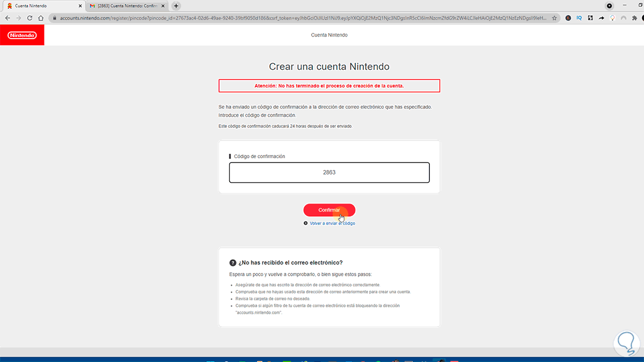Click the caducará 24 horas notice text
Screen dimensions: 644x362
pos(285,126)
